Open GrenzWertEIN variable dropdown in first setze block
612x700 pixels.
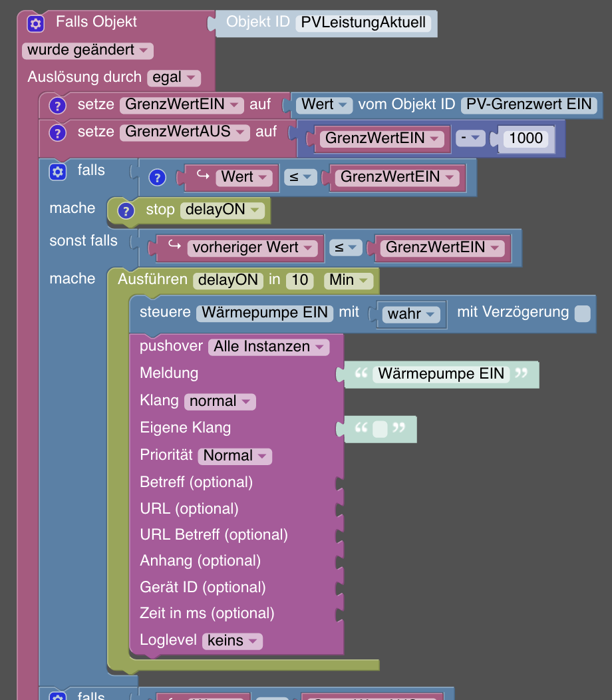[182, 105]
